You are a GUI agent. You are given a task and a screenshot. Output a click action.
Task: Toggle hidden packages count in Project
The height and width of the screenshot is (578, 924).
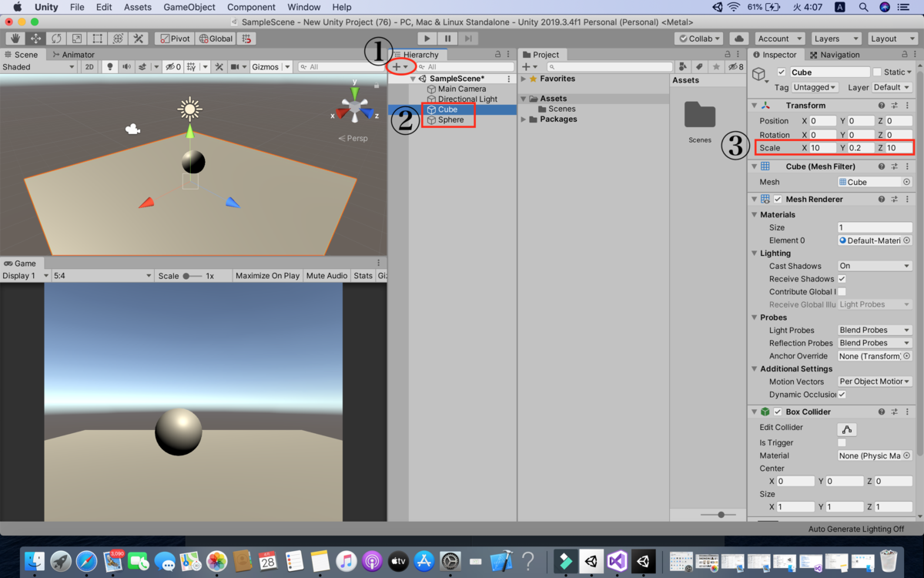736,67
